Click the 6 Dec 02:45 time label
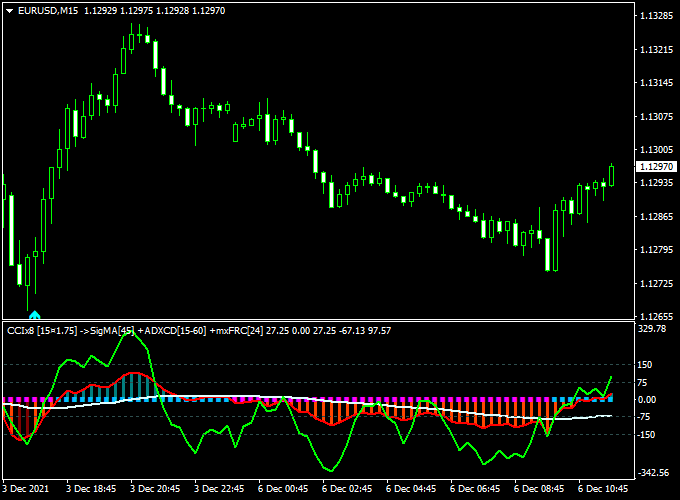 (347, 489)
